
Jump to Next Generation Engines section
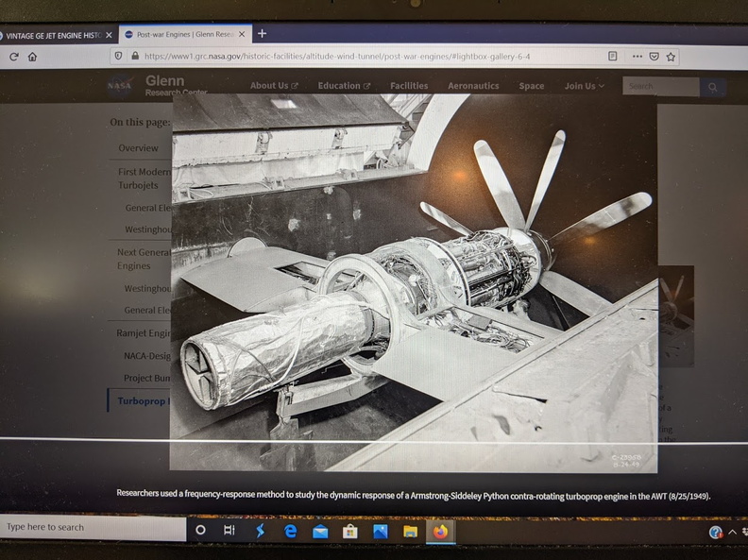[x=144, y=259]
